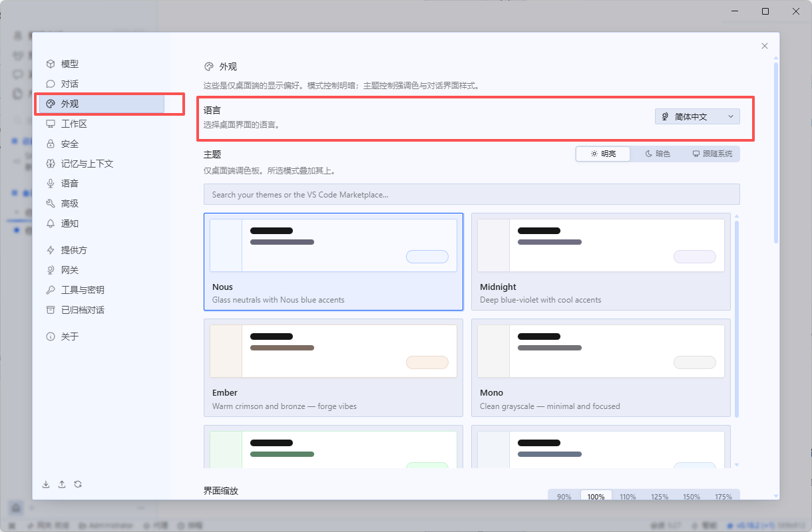Open the 对话 chat bubble section
This screenshot has height=532, width=812.
51,84
